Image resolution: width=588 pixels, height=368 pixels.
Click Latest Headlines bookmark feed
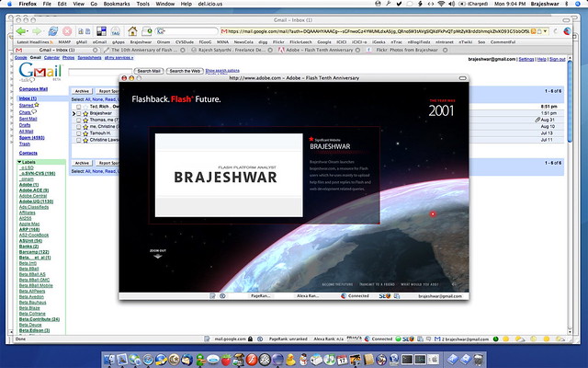coord(35,42)
